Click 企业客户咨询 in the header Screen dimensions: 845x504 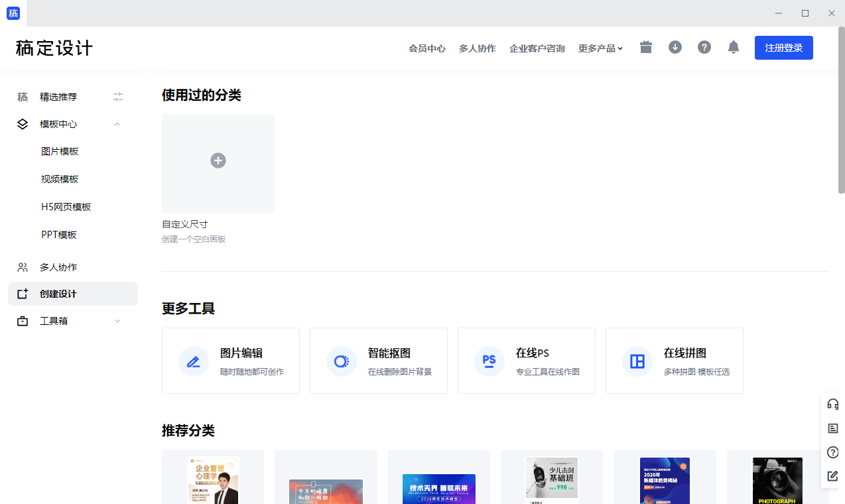coord(537,48)
